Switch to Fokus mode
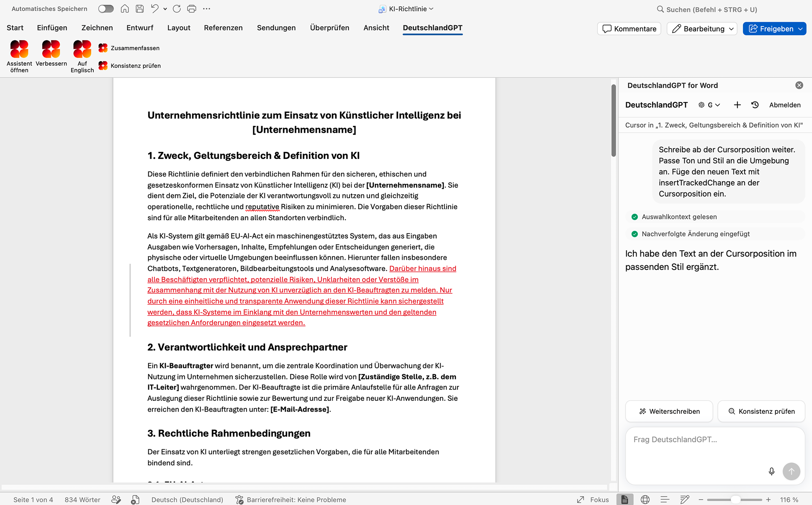 (593, 500)
